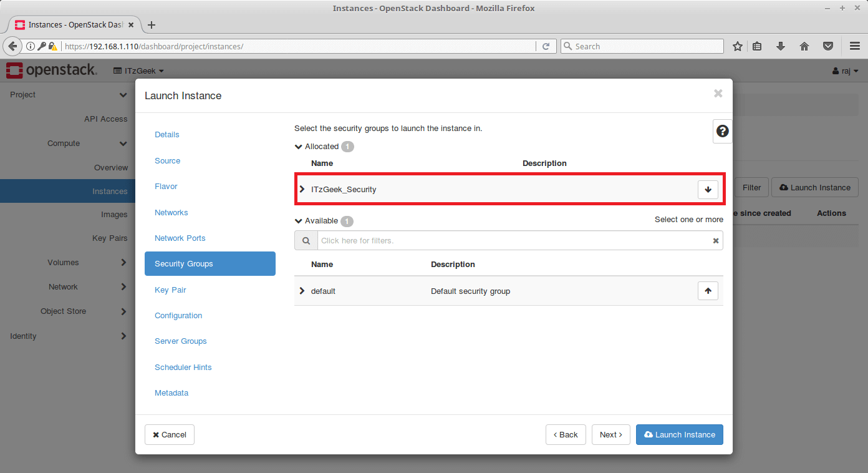Switch to Network Ports step
Viewport: 868px width, 473px height.
click(180, 238)
